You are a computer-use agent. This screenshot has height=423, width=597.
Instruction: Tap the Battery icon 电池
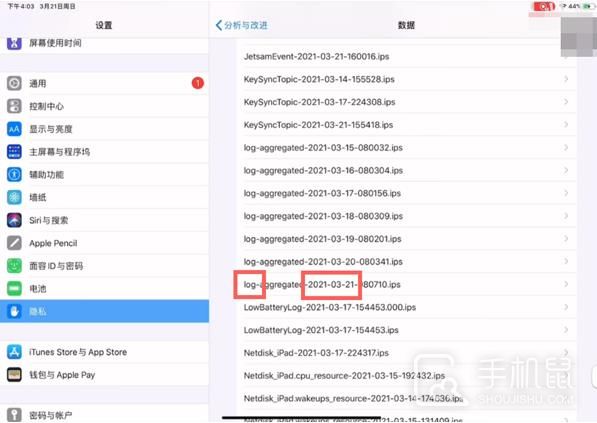point(14,289)
